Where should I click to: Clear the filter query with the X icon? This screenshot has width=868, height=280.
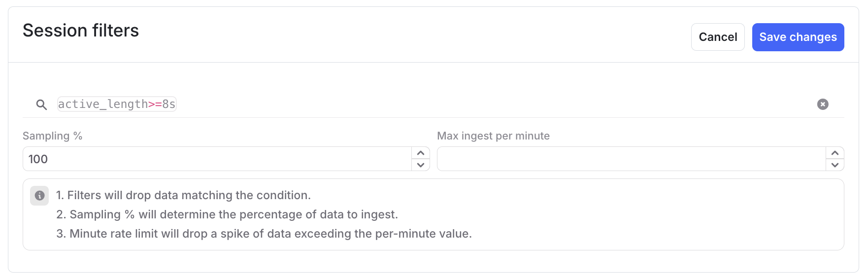point(823,105)
